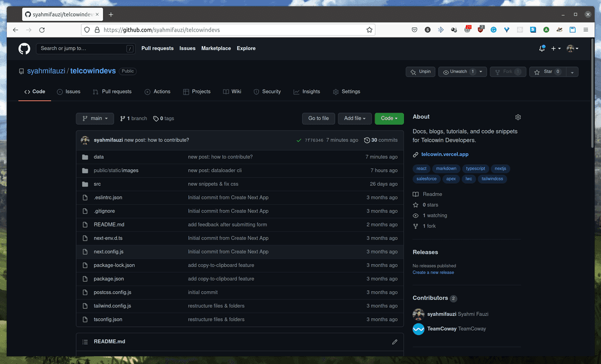Open the plus create-new dropdown

(556, 48)
